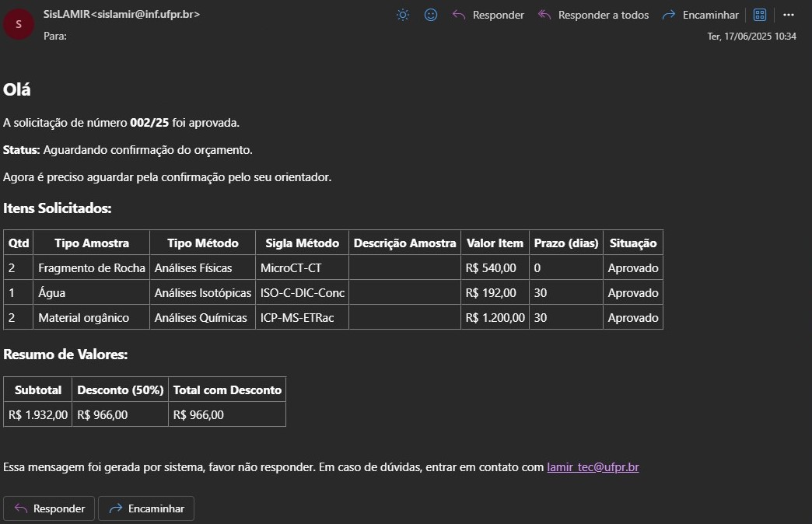This screenshot has height=524, width=812.
Task: Click the Material orgânico cell
Action: (92, 318)
